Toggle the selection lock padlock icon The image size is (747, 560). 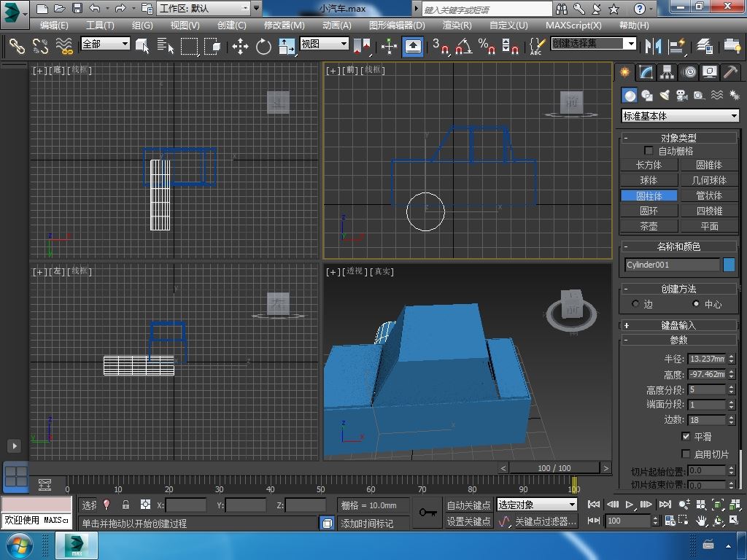point(125,505)
